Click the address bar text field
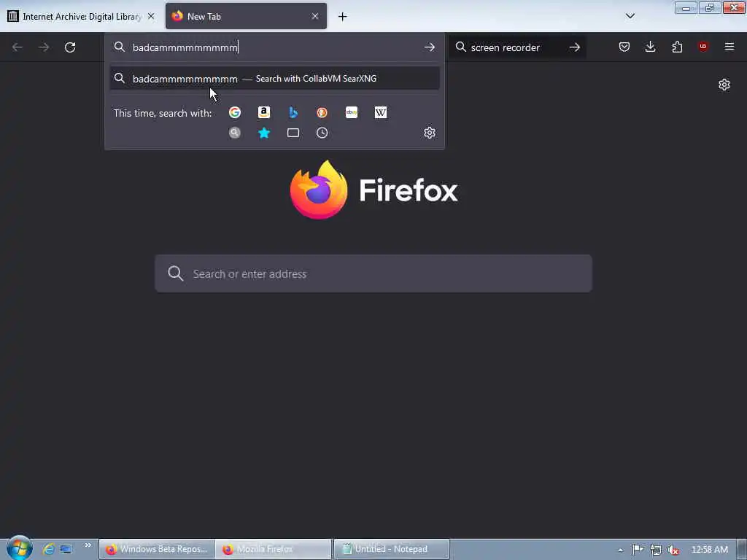Image resolution: width=747 pixels, height=560 pixels. (x=274, y=47)
